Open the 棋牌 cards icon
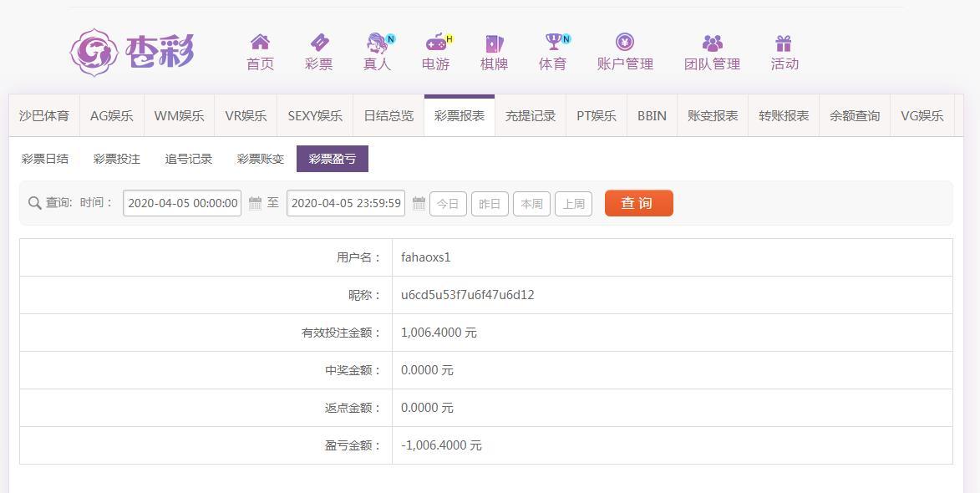The width and height of the screenshot is (980, 493). 494,43
